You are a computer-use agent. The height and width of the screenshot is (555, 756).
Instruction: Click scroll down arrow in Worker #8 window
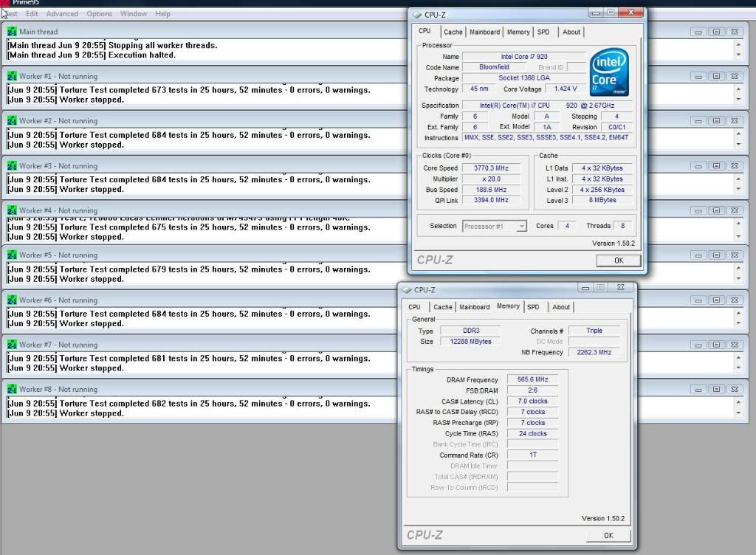[738, 413]
